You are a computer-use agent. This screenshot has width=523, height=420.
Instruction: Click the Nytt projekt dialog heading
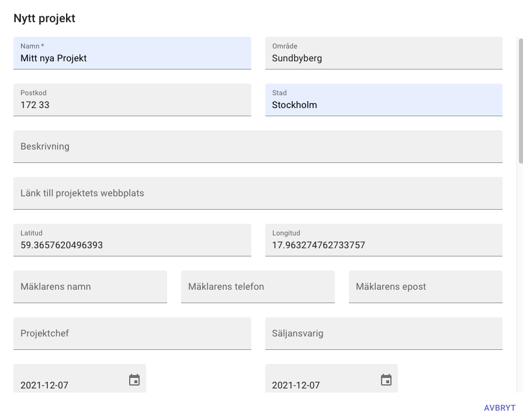(44, 19)
